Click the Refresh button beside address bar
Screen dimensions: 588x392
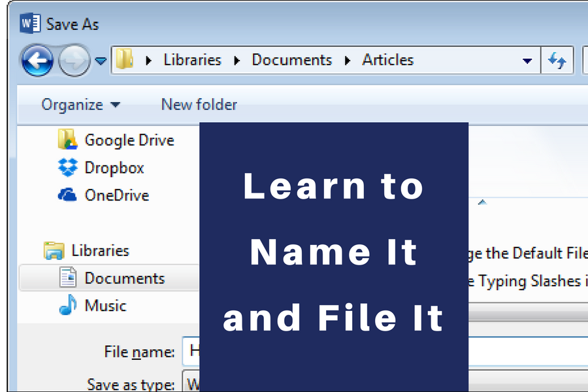pos(557,60)
